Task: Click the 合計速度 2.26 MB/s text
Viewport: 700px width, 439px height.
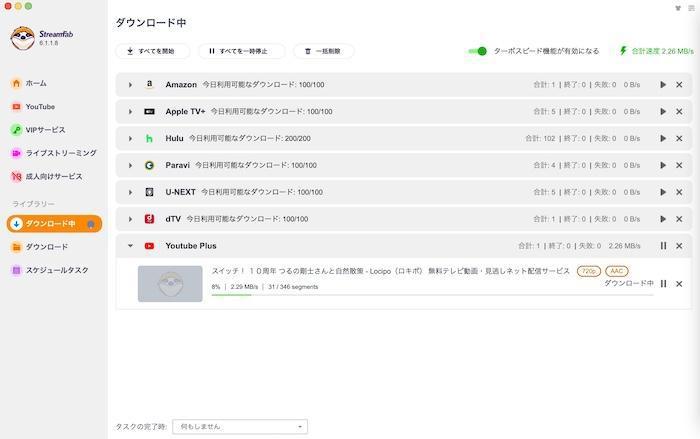Action: coord(662,51)
